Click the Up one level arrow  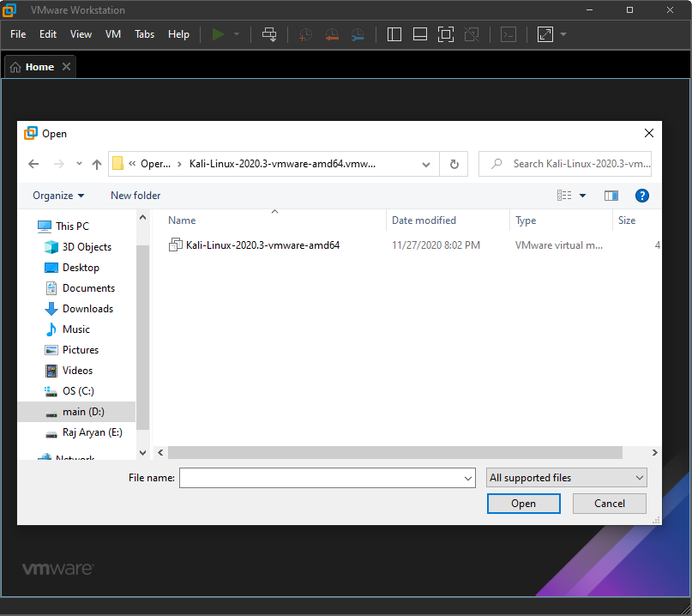(97, 164)
